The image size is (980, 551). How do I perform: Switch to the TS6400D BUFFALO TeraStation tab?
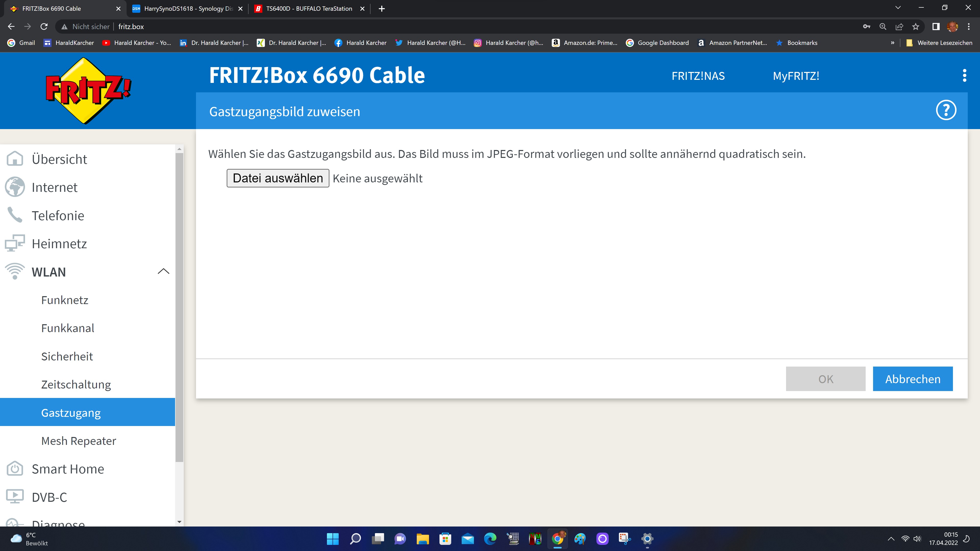[x=309, y=8]
